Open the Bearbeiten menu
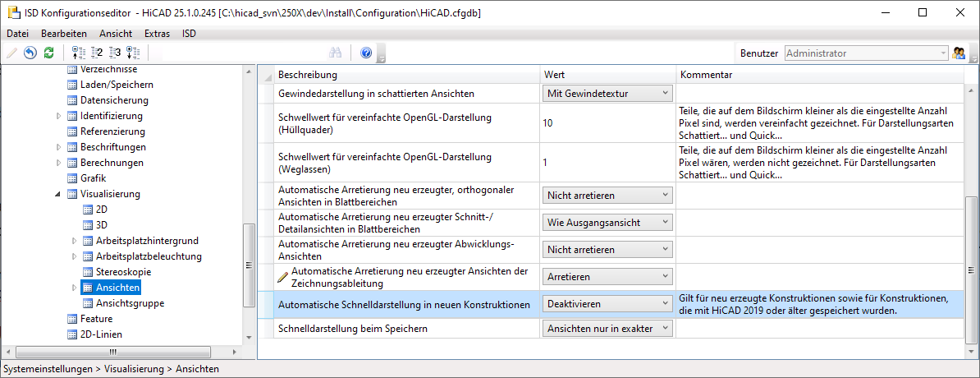This screenshot has width=980, height=378. [x=64, y=33]
